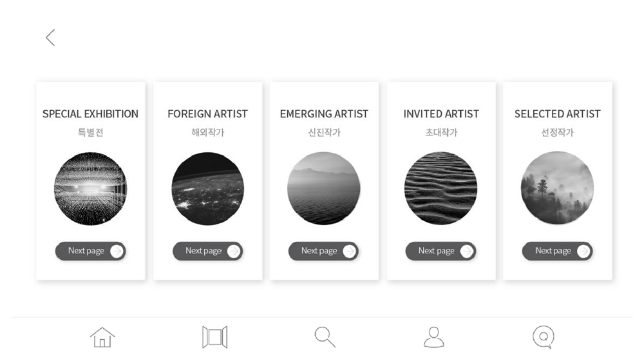
Task: Click arrow circle on Selected Artist's Next page
Action: [x=583, y=251]
